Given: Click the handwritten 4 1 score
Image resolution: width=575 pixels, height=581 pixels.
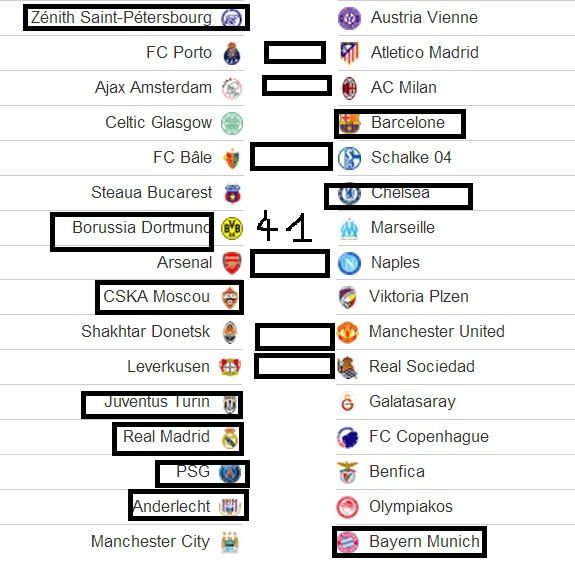Looking at the screenshot, I should click(285, 226).
